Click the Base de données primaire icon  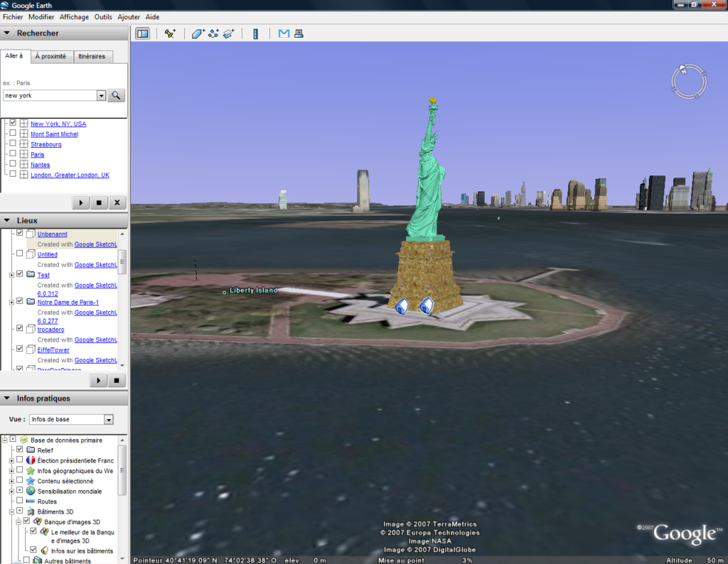[24, 440]
